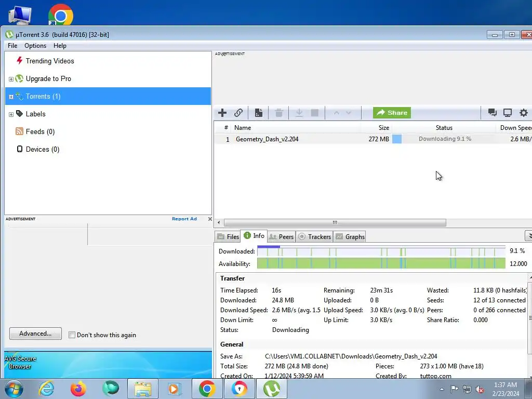
Task: Click the Advanced... button
Action: [36, 334]
